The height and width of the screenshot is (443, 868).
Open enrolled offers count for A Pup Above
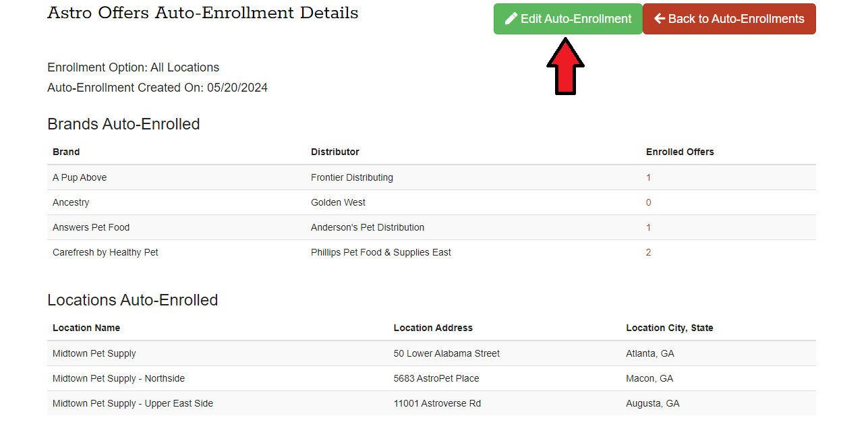[648, 177]
